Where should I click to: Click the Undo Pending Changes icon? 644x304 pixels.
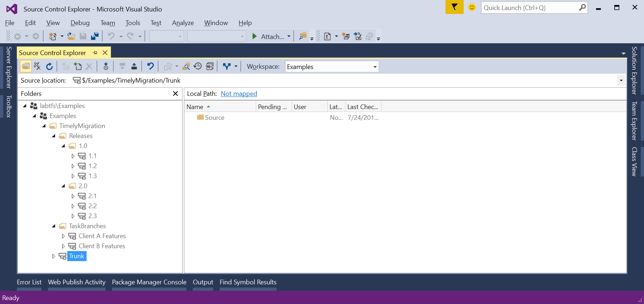151,66
